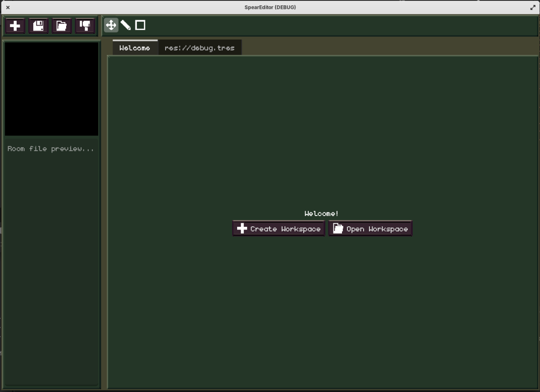Viewport: 540px width, 392px height.
Task: Click the plus (new) toolbar icon
Action: pyautogui.click(x=15, y=26)
